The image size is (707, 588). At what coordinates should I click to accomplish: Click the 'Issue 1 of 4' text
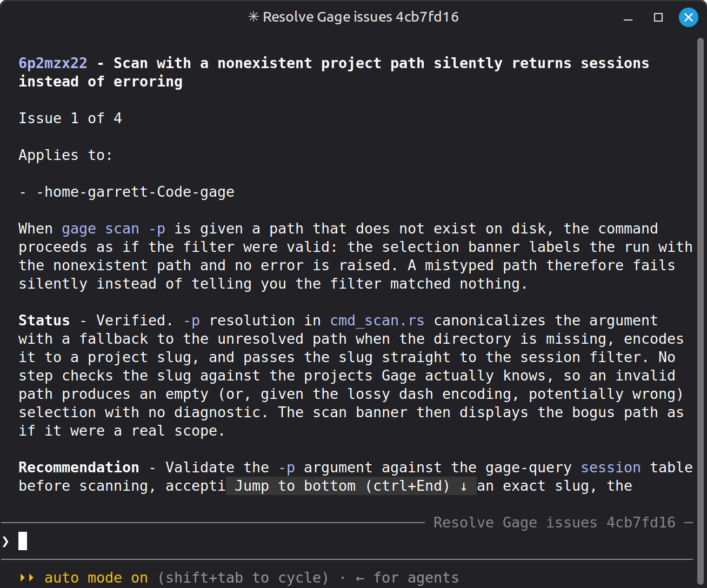tap(70, 118)
